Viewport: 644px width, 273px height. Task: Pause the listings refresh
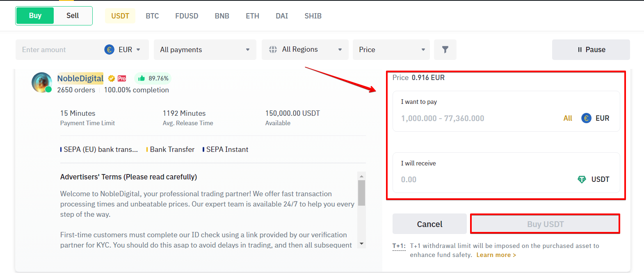[x=591, y=50]
